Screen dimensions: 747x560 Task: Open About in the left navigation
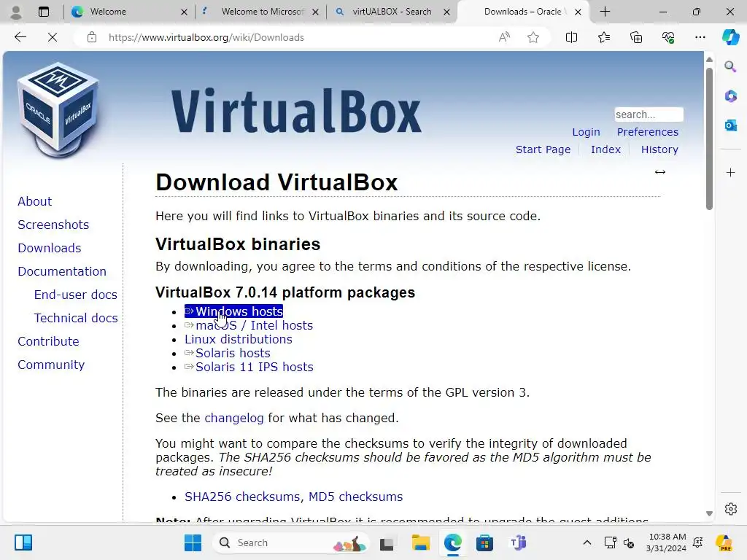(x=35, y=201)
